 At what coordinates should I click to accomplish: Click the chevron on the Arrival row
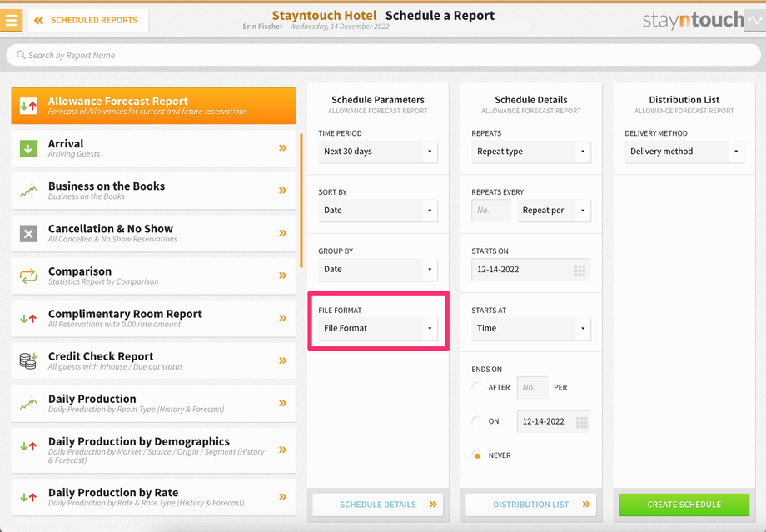click(x=282, y=147)
